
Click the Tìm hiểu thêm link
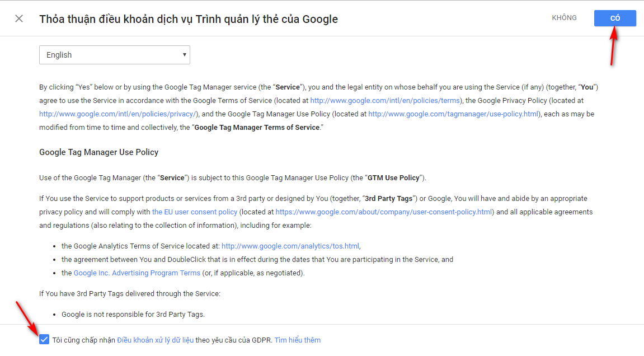(x=298, y=340)
